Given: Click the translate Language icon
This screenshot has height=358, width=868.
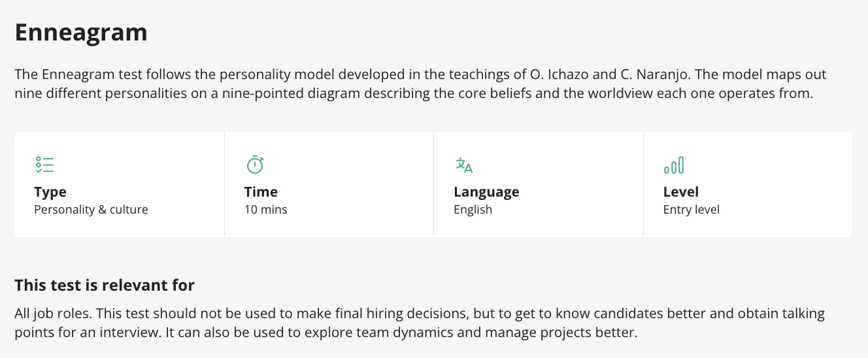Looking at the screenshot, I should coord(464,165).
